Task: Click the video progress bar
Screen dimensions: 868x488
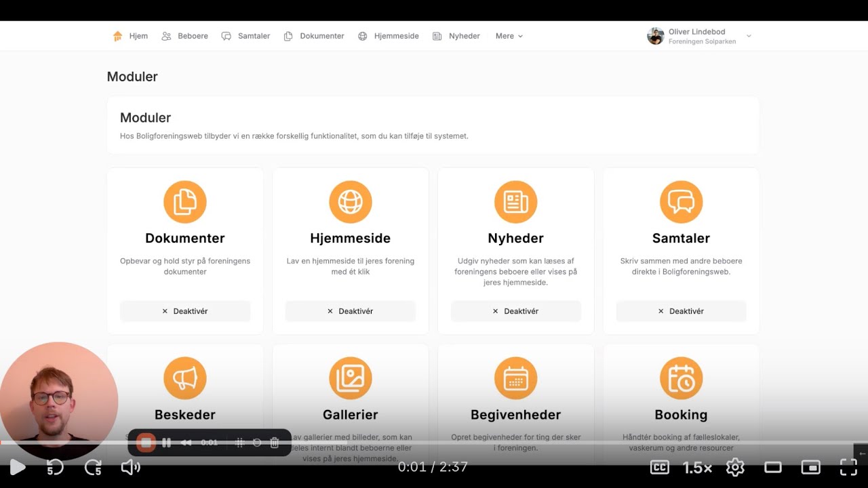Action: pyautogui.click(x=434, y=443)
